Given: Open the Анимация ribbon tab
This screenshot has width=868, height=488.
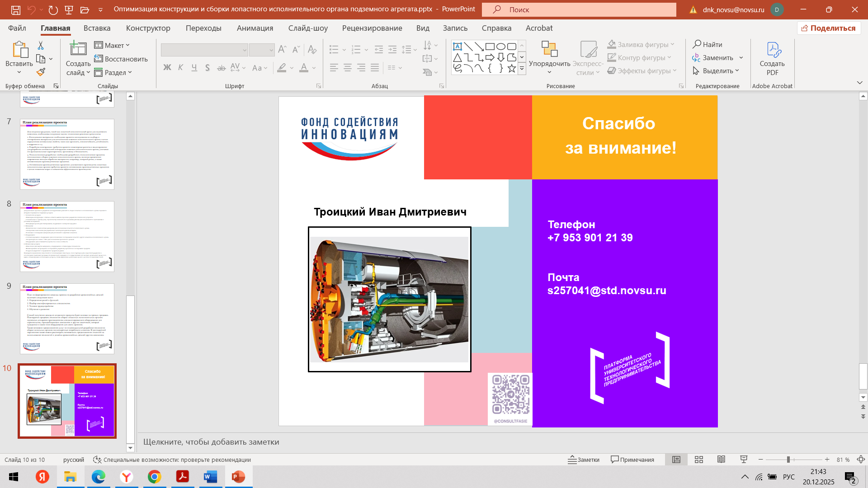Looking at the screenshot, I should 255,28.
